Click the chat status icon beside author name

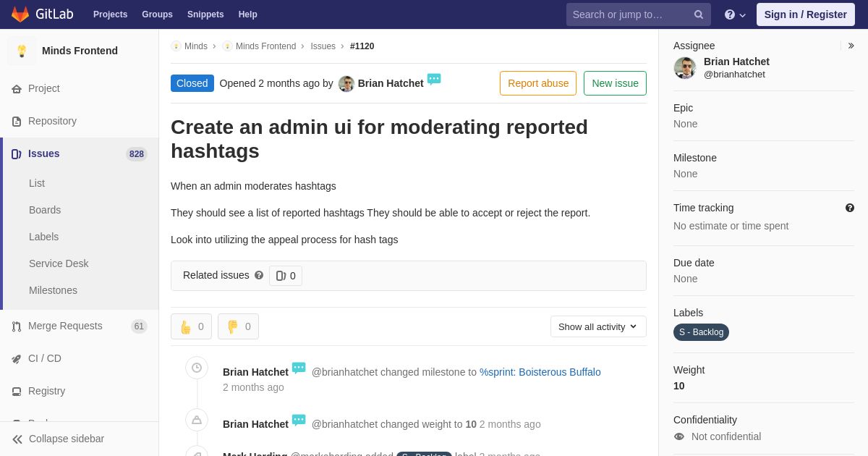tap(434, 80)
